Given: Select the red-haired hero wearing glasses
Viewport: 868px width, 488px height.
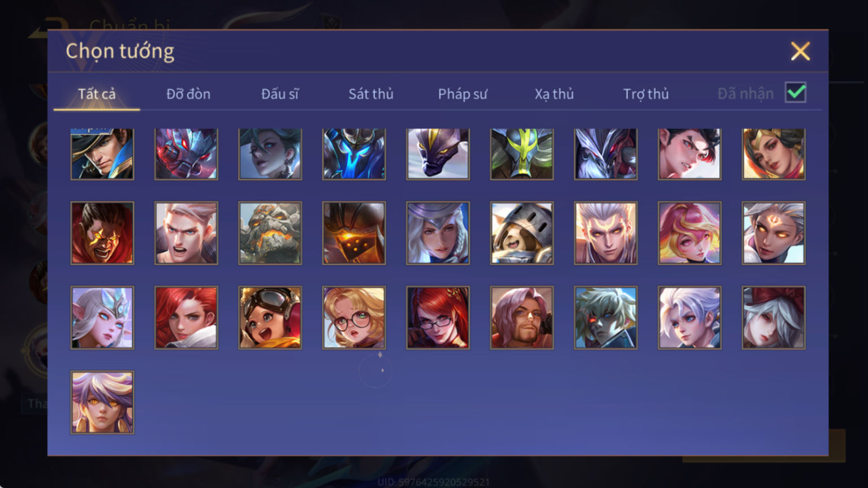Looking at the screenshot, I should click(438, 317).
